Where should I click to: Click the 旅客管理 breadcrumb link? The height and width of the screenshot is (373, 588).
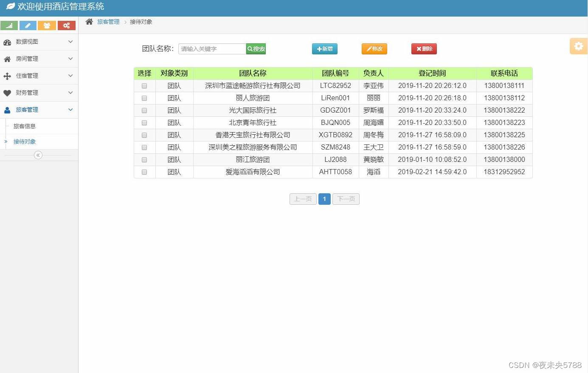108,22
